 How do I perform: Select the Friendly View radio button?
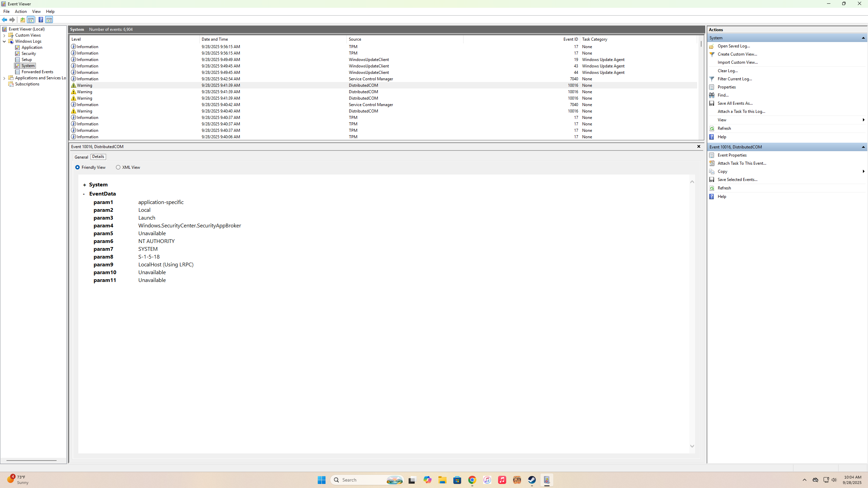77,167
